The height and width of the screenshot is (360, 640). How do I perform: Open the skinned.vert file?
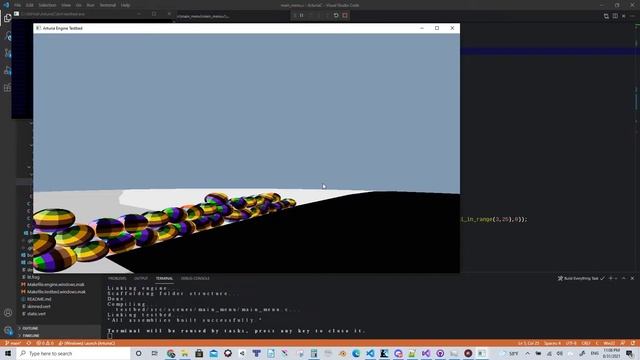tap(39, 307)
